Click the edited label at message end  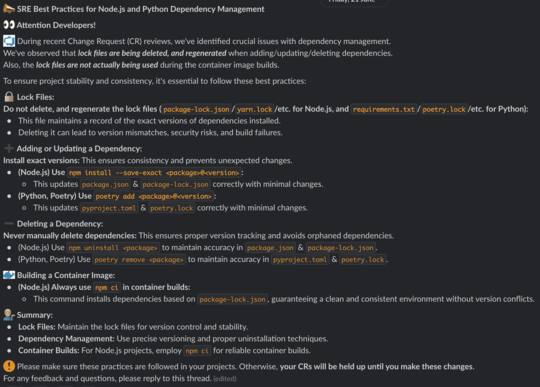point(225,379)
